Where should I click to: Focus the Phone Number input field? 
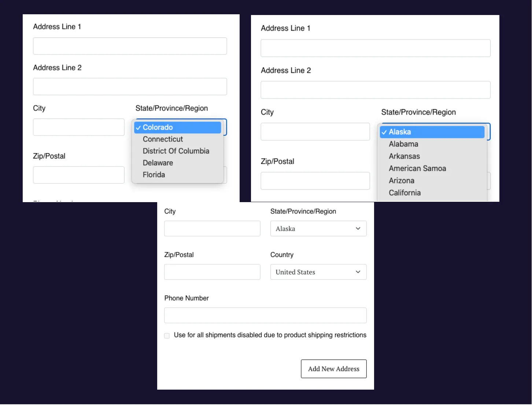[x=265, y=315]
